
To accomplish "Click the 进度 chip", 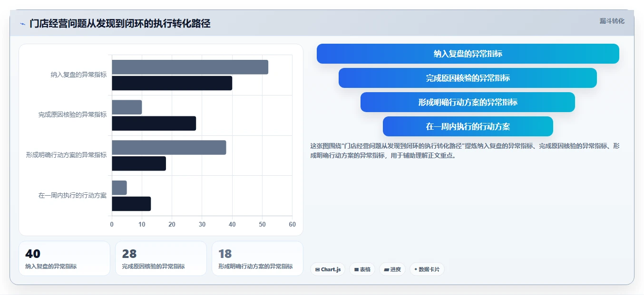I will [x=392, y=269].
